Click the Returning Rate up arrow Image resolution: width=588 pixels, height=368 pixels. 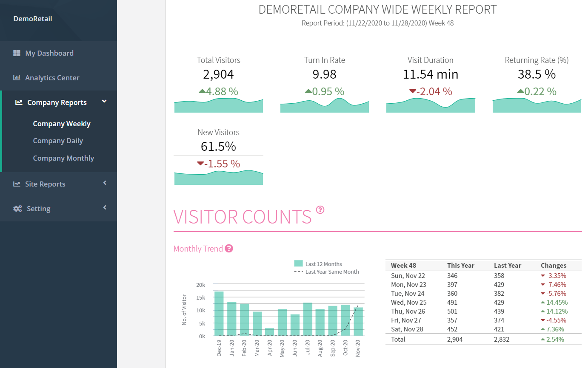coord(520,91)
